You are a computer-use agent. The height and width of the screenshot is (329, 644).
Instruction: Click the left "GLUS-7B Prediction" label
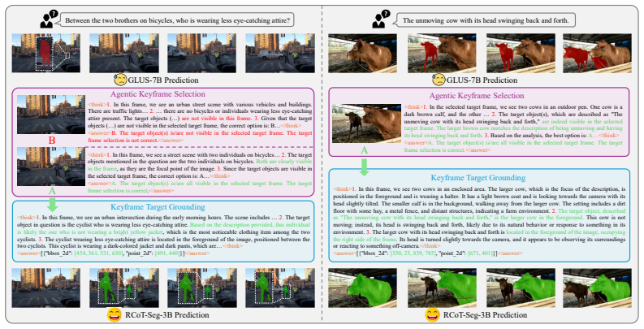click(x=163, y=80)
